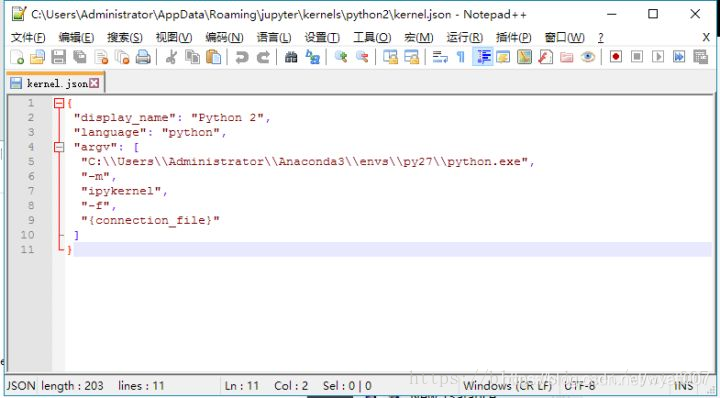The image size is (720, 398).
Task: Toggle word wrap toolbar button
Action: (x=440, y=57)
